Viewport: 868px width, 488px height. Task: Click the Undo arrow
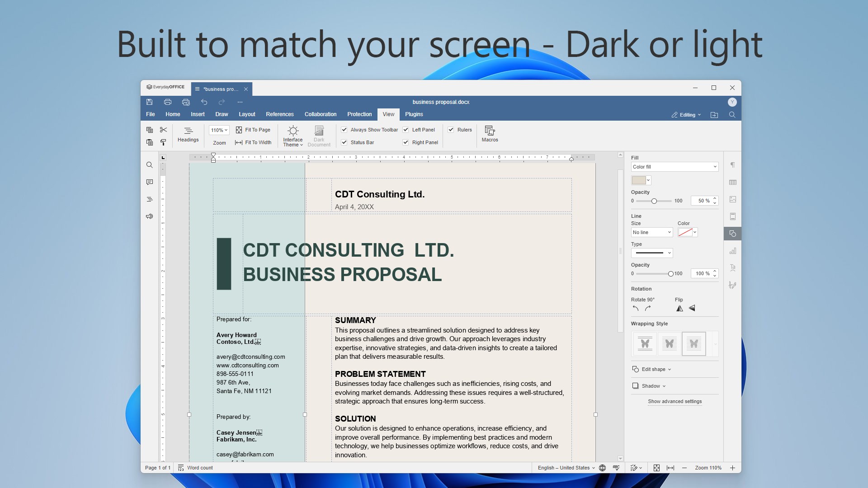[x=204, y=102]
